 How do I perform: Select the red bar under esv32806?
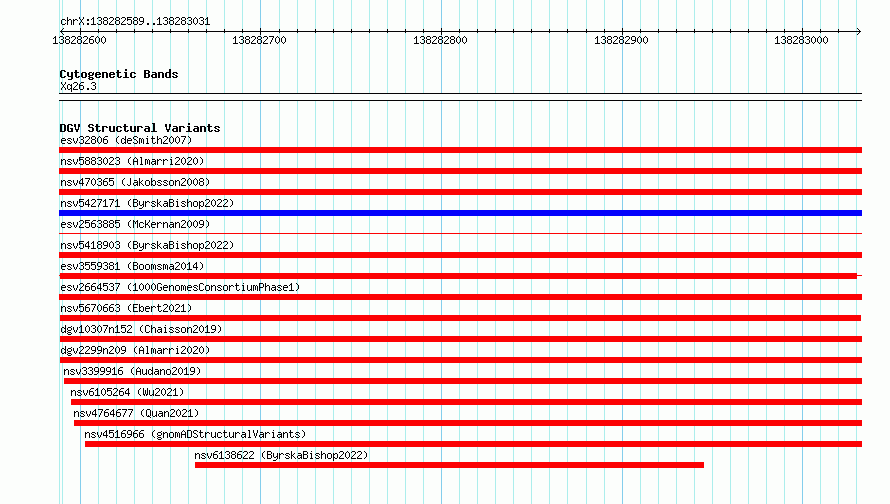click(x=460, y=150)
